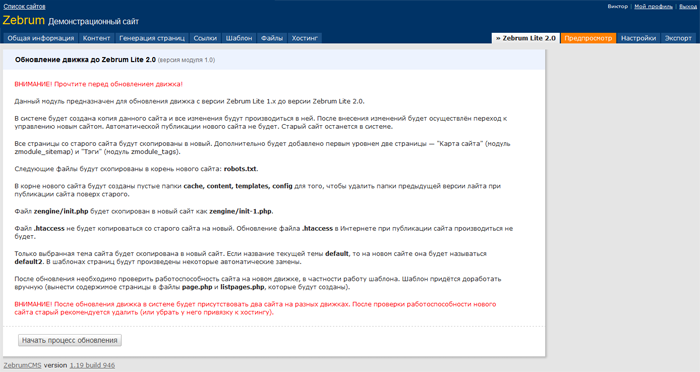Open the ZebrumCMS footer link
This screenshot has width=700, height=372.
tap(22, 365)
